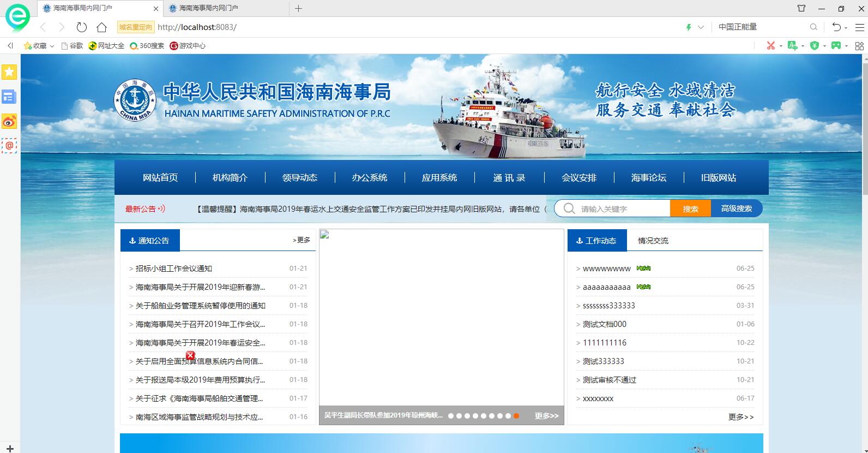The width and height of the screenshot is (868, 453).
Task: Open the browser hamburger main menu
Action: (859, 27)
